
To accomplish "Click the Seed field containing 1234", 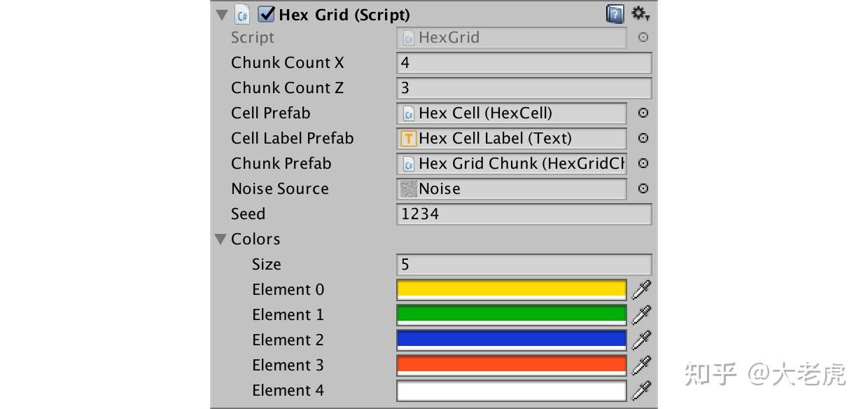I will [x=524, y=214].
